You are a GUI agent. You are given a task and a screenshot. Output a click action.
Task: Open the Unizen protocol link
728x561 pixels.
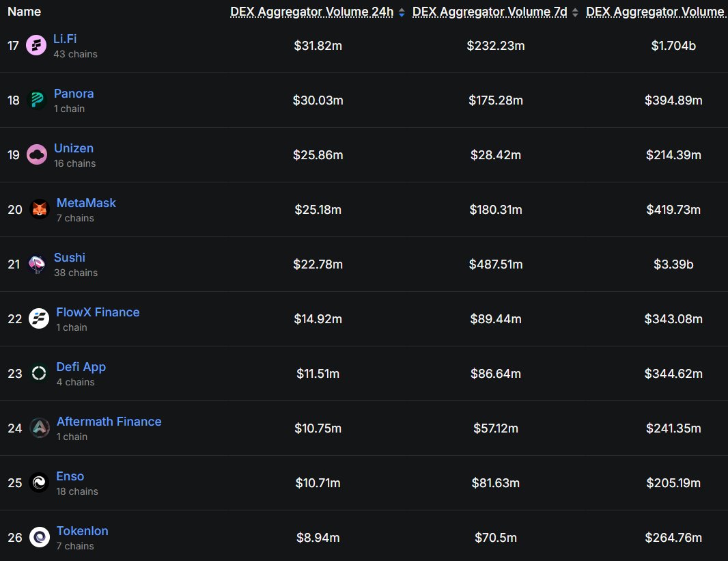[74, 148]
